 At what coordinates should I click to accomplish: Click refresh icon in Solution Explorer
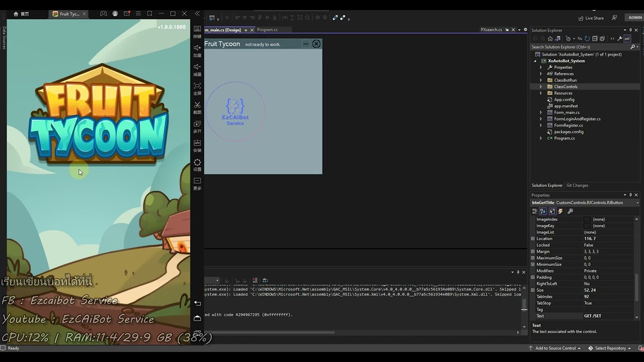pyautogui.click(x=587, y=39)
